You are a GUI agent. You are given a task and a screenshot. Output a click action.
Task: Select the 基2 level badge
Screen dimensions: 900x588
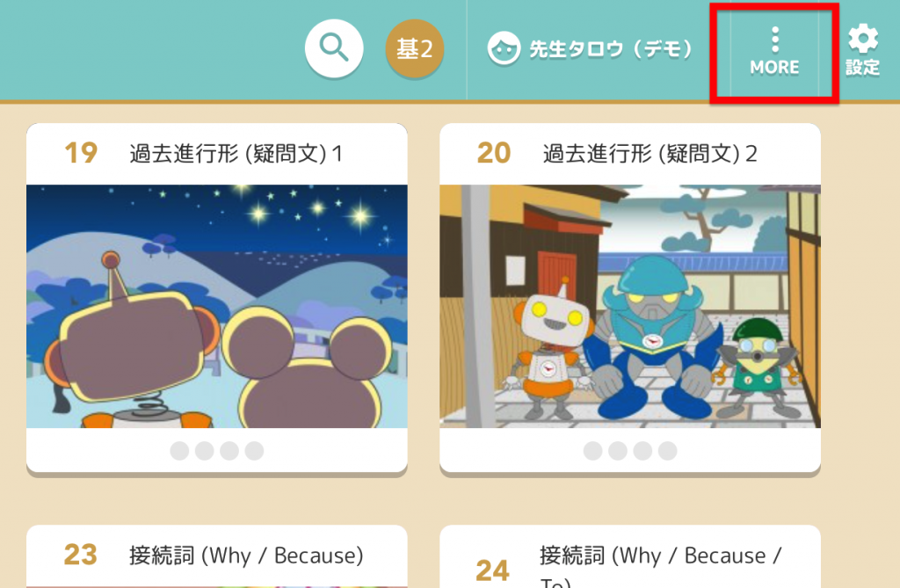click(x=415, y=48)
